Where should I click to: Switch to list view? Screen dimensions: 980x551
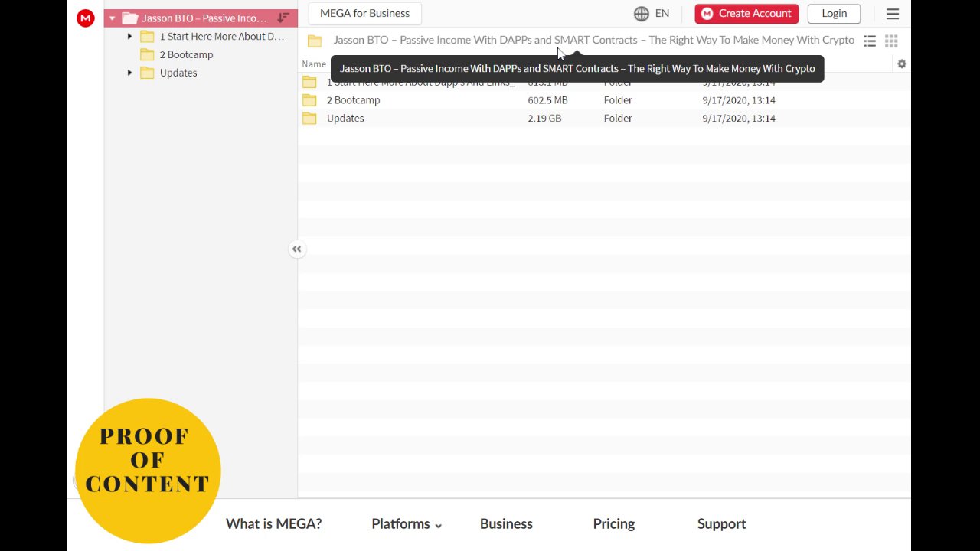point(870,41)
